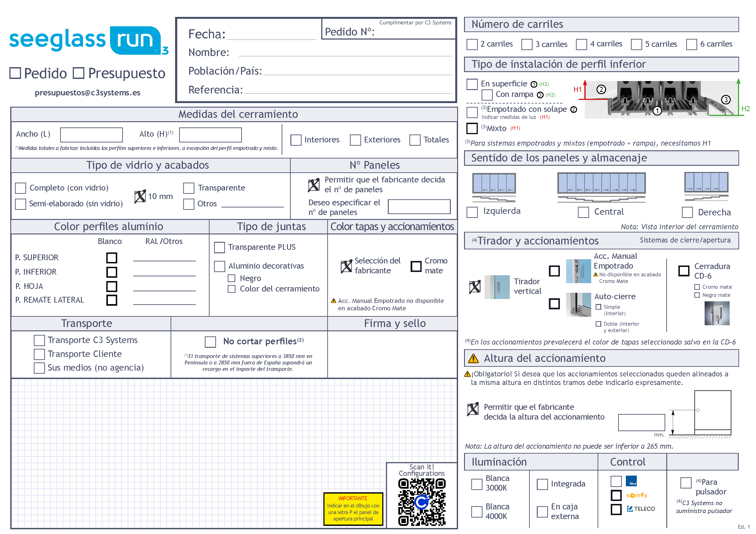This screenshot has height=534, width=756.
Task: Check the Mixto installation option
Action: pos(472,128)
